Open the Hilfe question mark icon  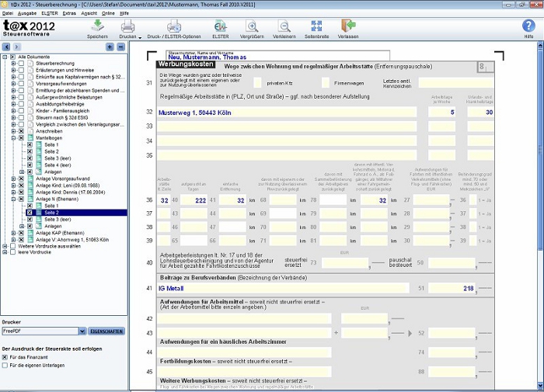tap(528, 26)
